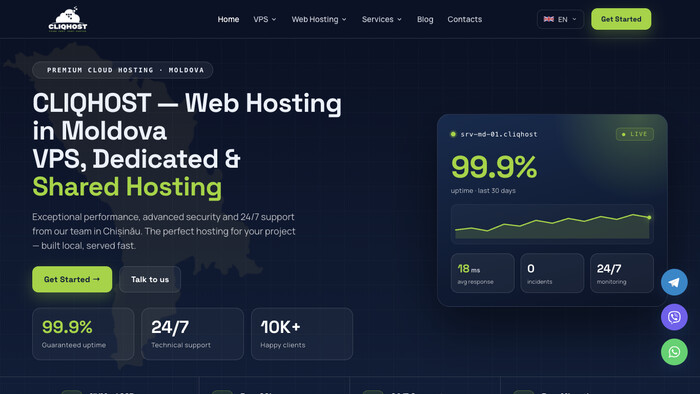Open the Contacts menu item

pos(465,19)
